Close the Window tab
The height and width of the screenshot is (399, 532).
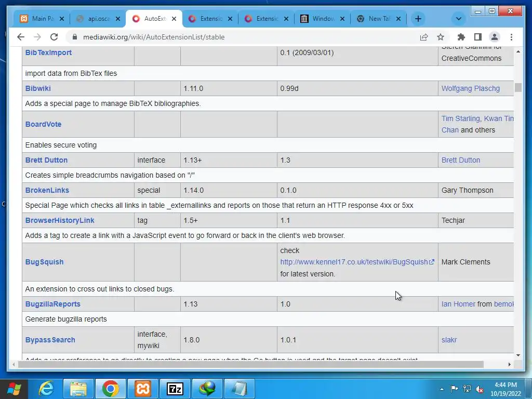coord(342,19)
